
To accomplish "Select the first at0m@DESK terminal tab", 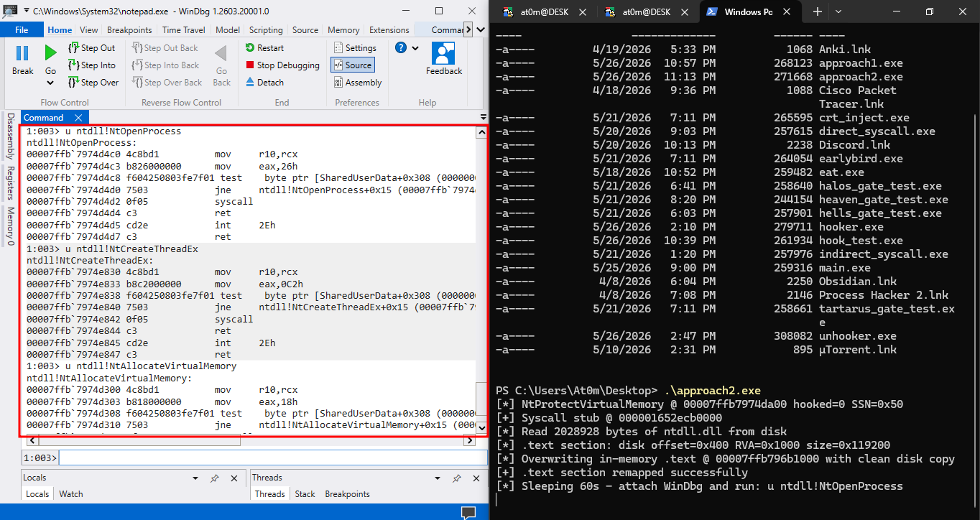I will (545, 12).
